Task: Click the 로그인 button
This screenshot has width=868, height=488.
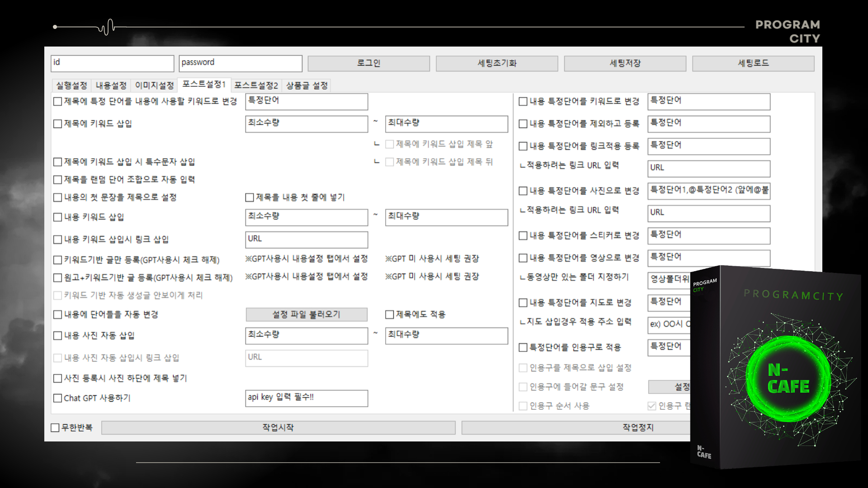Action: (368, 63)
